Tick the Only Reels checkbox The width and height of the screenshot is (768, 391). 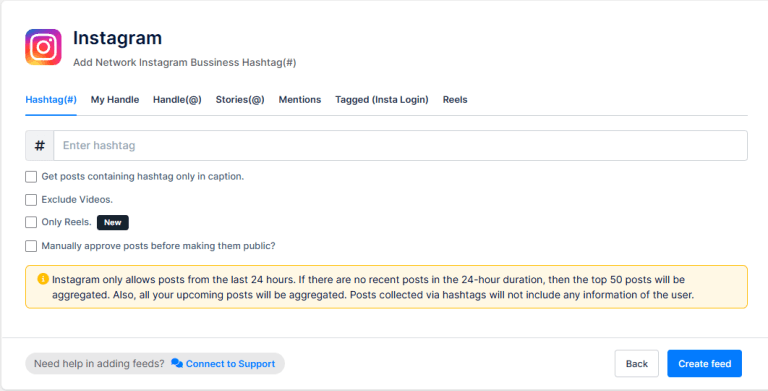[x=31, y=222]
